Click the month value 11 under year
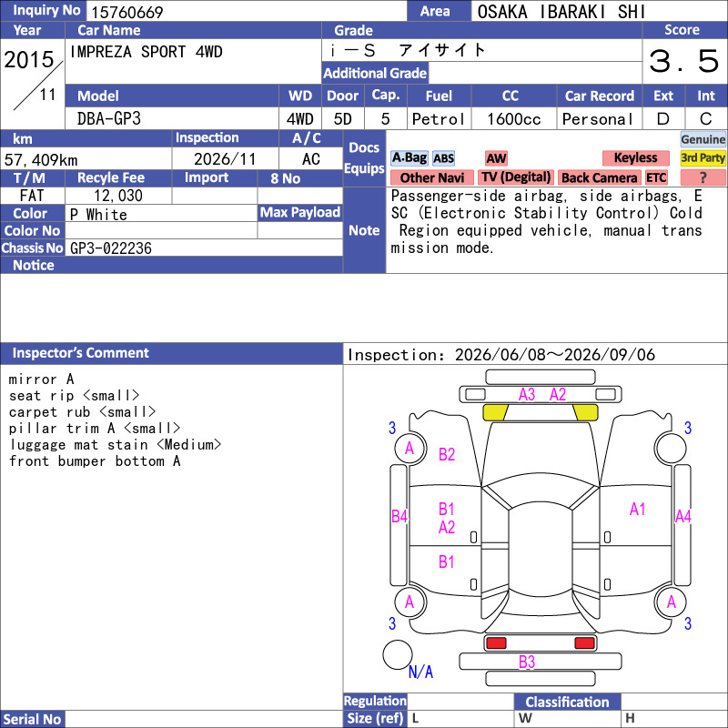 (x=47, y=95)
